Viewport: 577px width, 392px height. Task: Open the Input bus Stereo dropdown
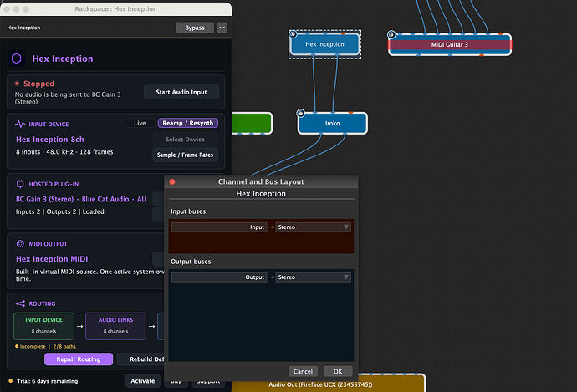(x=313, y=227)
